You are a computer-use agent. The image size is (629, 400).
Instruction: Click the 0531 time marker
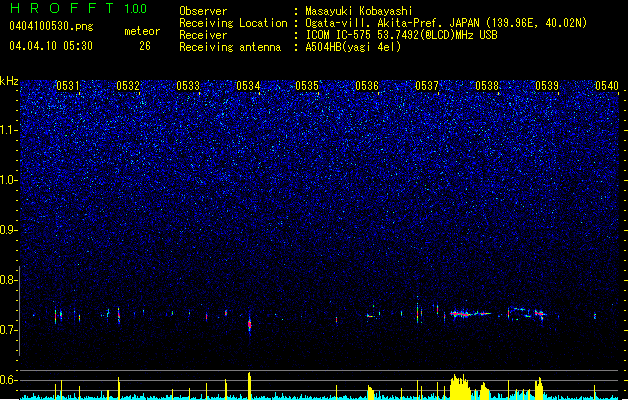pyautogui.click(x=68, y=86)
